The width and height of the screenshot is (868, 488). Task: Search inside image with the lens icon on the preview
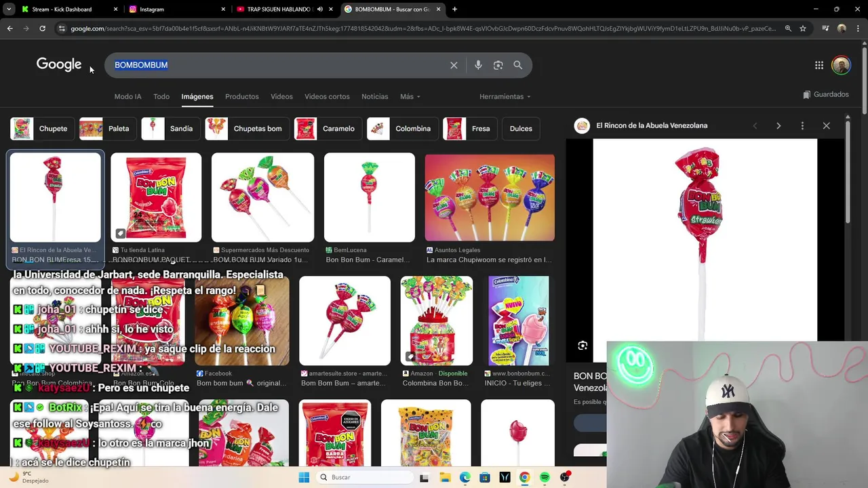click(x=583, y=346)
